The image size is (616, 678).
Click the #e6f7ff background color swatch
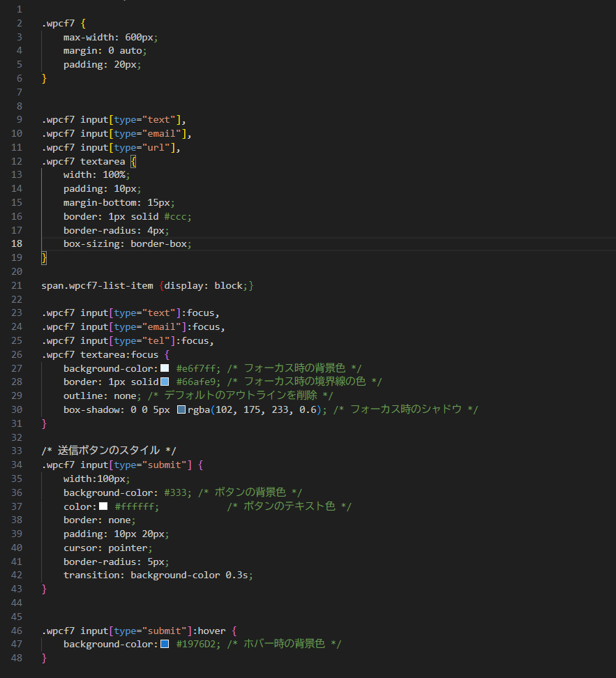165,368
